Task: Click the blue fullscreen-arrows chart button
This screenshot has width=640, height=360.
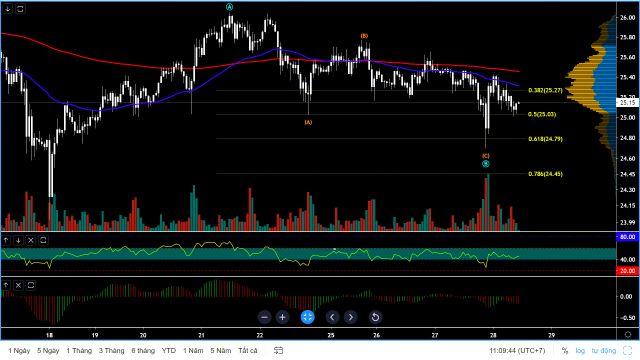Action: point(307,317)
